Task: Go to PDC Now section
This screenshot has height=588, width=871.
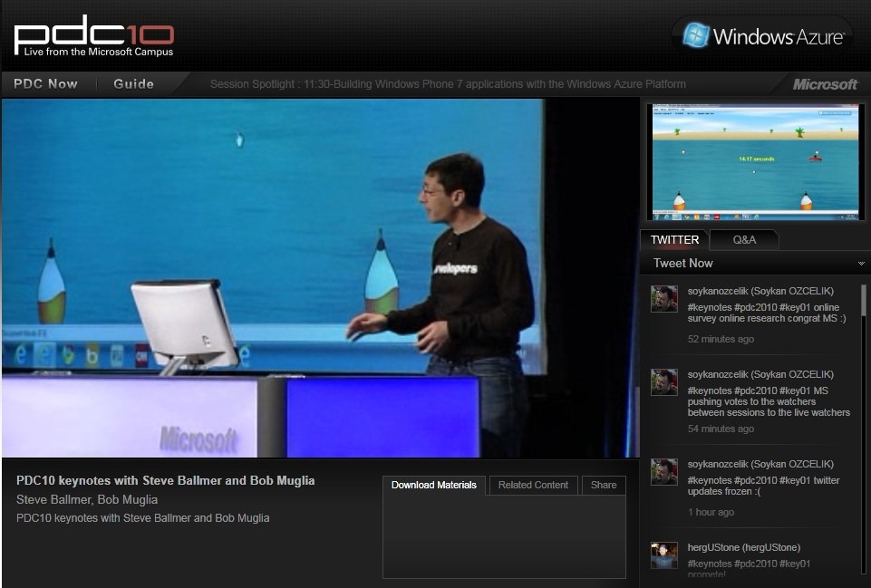Action: 45,84
